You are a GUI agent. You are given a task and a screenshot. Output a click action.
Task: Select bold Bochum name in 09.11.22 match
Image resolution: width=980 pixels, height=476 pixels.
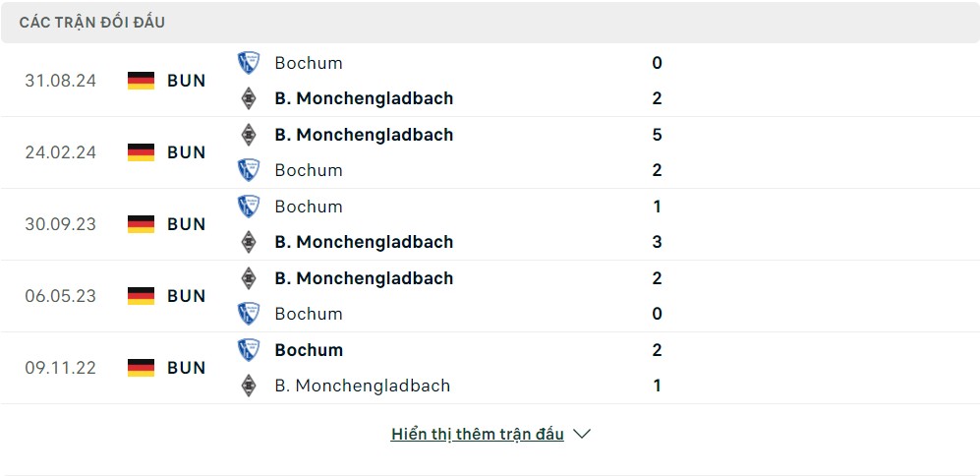point(309,350)
